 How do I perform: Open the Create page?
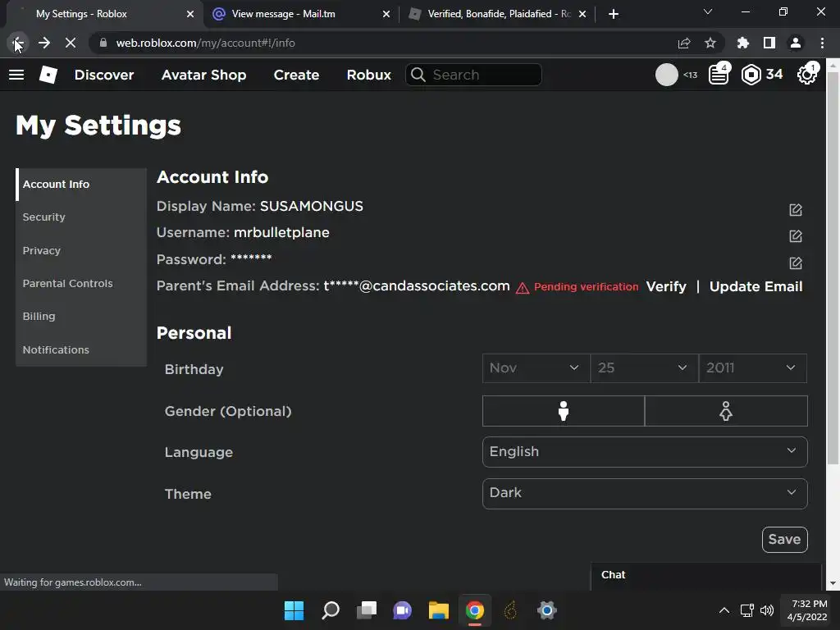pyautogui.click(x=296, y=75)
